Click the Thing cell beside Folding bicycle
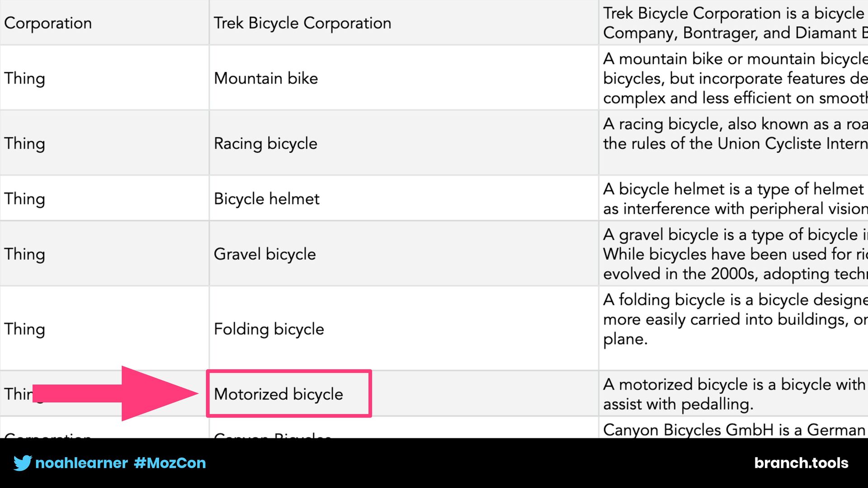Image resolution: width=868 pixels, height=488 pixels. coord(104,328)
